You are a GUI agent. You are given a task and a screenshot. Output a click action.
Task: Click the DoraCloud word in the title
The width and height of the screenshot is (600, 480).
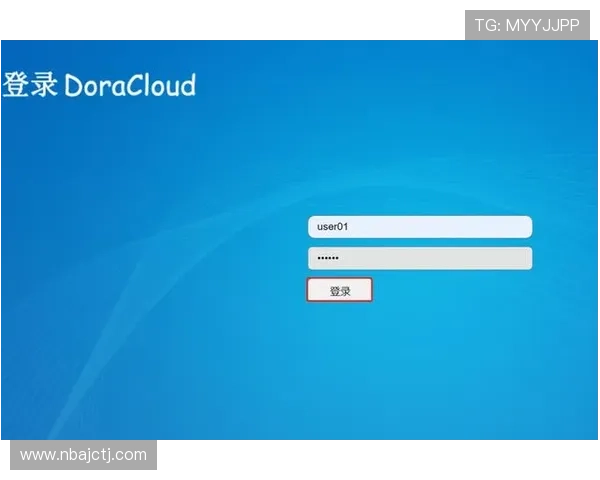130,85
